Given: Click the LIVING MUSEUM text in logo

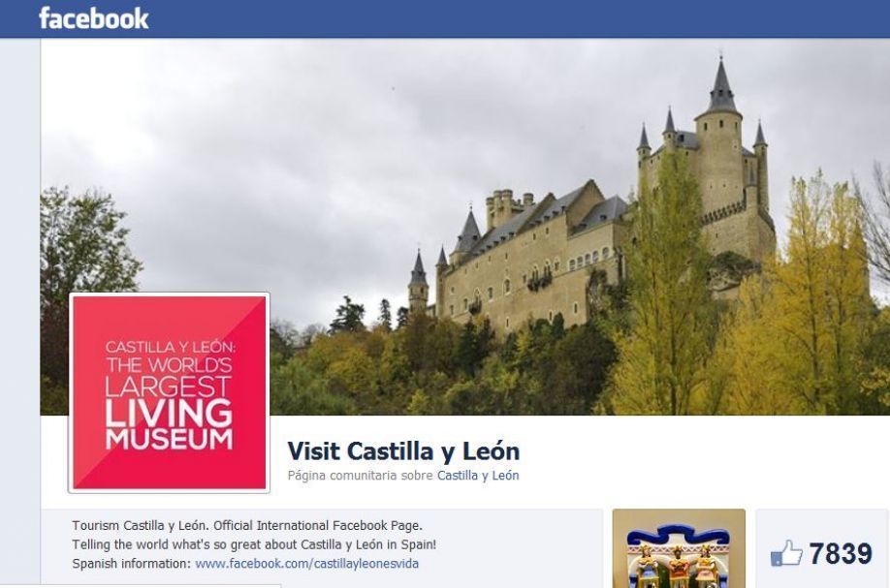Looking at the screenshot, I should 169,425.
